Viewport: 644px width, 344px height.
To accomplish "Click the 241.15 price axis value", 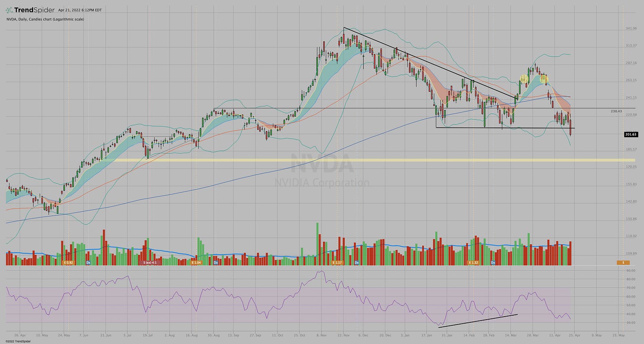I will pyautogui.click(x=631, y=97).
